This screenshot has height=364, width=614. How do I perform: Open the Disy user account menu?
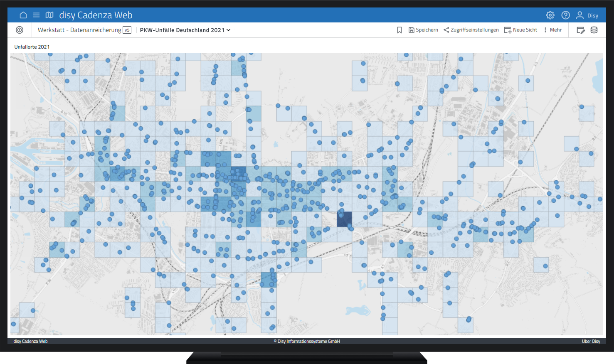coord(587,15)
